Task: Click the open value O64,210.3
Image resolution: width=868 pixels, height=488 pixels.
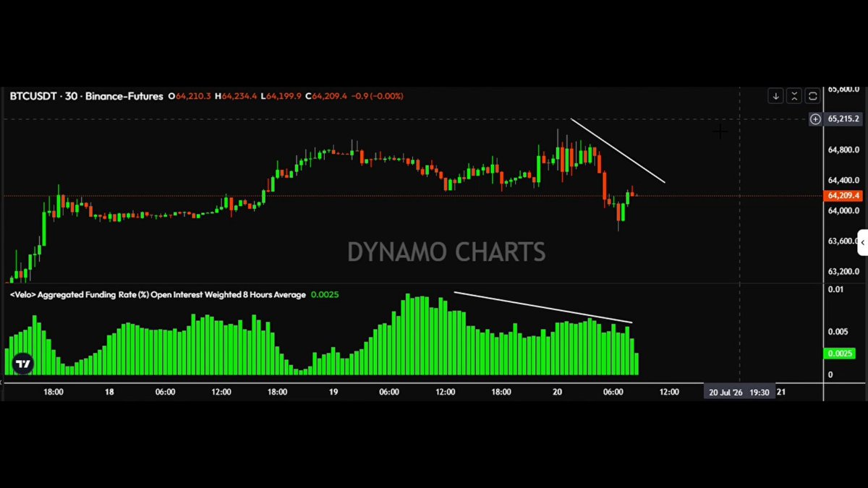Action: pos(190,96)
